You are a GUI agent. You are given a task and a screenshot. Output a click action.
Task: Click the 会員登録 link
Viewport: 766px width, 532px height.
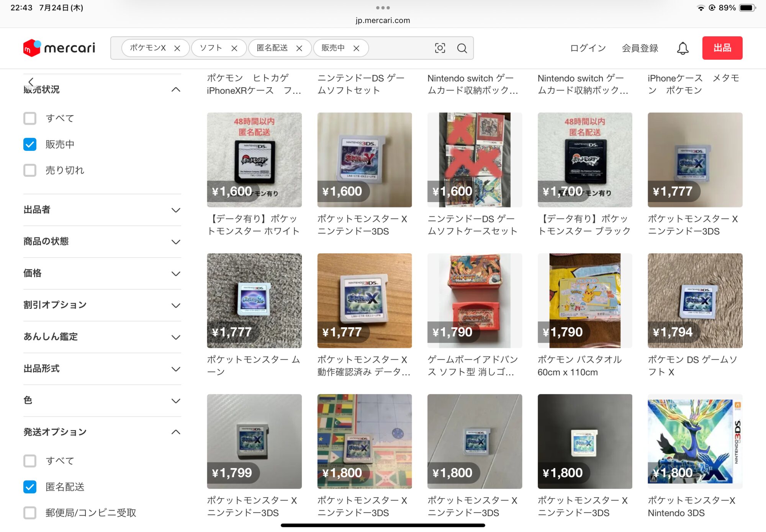pyautogui.click(x=640, y=48)
